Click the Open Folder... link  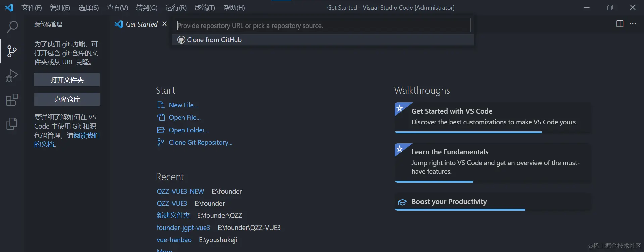pyautogui.click(x=189, y=130)
